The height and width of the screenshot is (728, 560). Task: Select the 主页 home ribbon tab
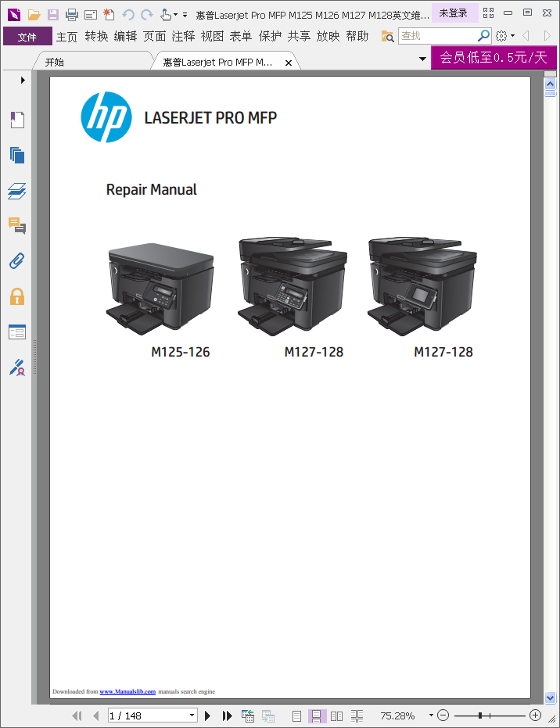[66, 36]
